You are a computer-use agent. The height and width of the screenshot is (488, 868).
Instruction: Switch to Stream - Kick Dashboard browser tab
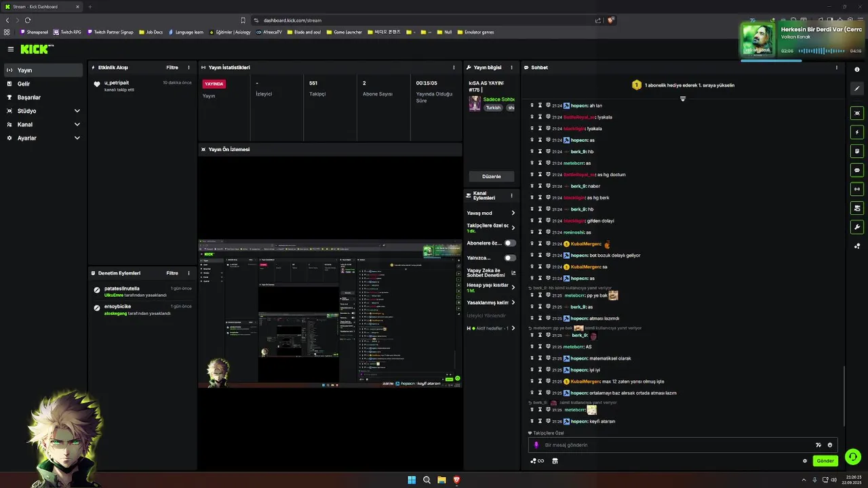(x=41, y=7)
